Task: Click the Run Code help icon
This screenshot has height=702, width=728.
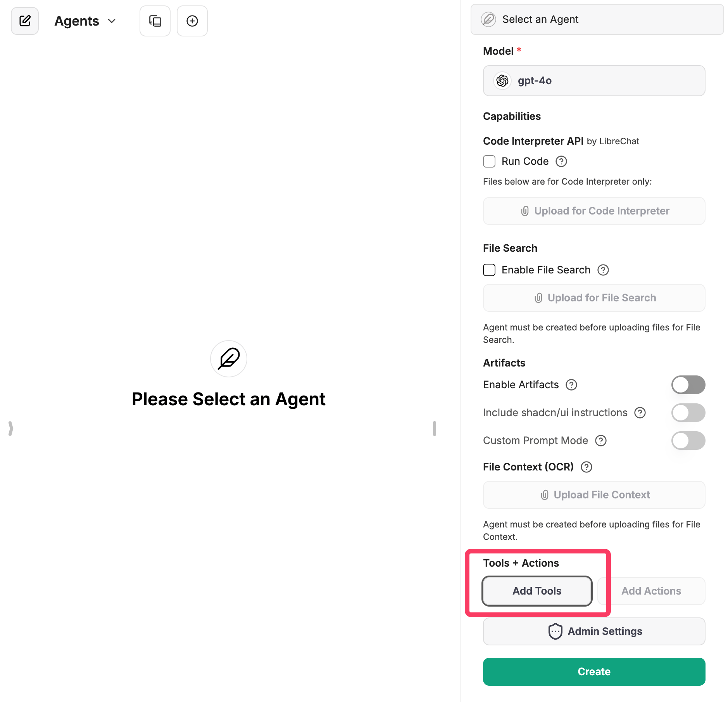Action: 561,161
